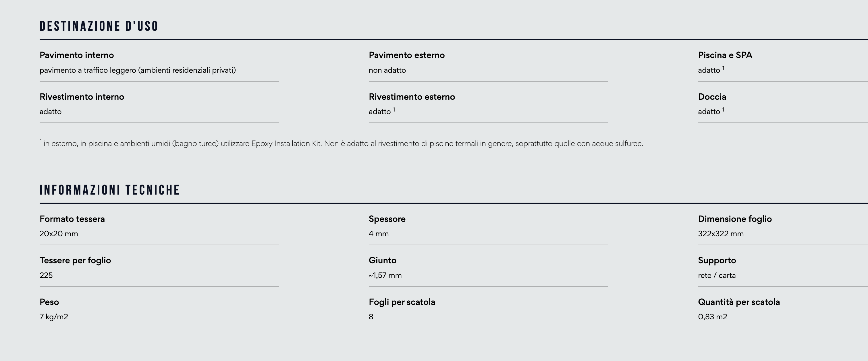Click the footnote marker after Piscina adatto
Image resolution: width=868 pixels, height=361 pixels.
pyautogui.click(x=723, y=68)
